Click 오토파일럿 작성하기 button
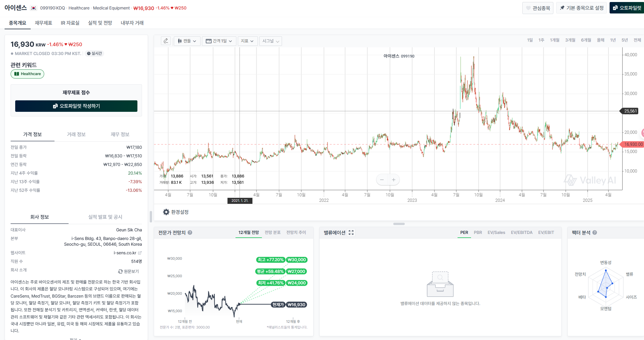644x340 pixels. coord(76,106)
